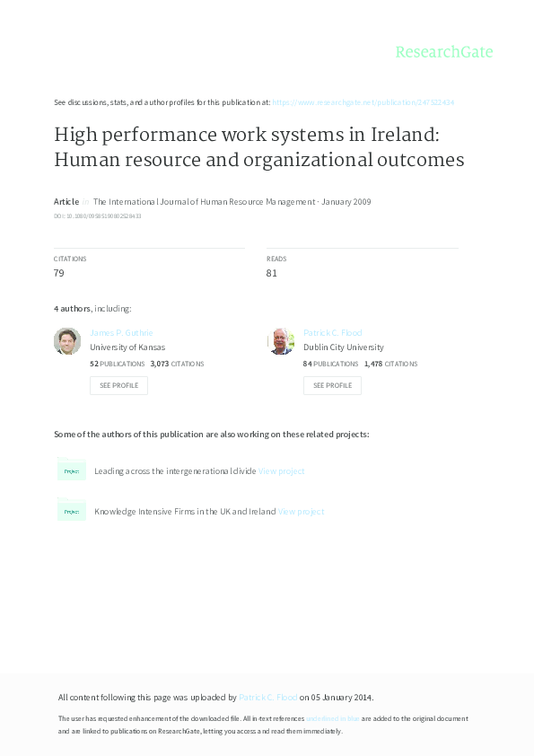
Task: Click the author name James P. Guthrie
Action: (x=121, y=332)
